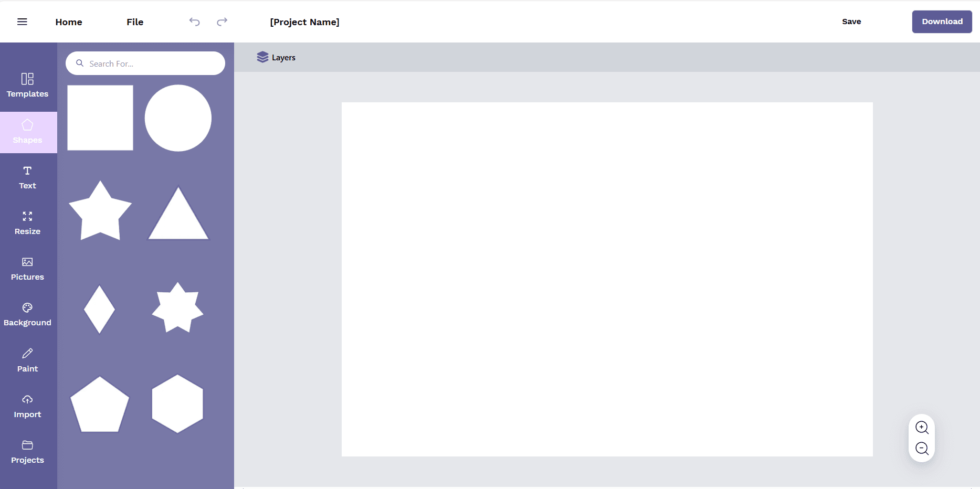
Task: Open the Home menu
Action: tap(69, 22)
